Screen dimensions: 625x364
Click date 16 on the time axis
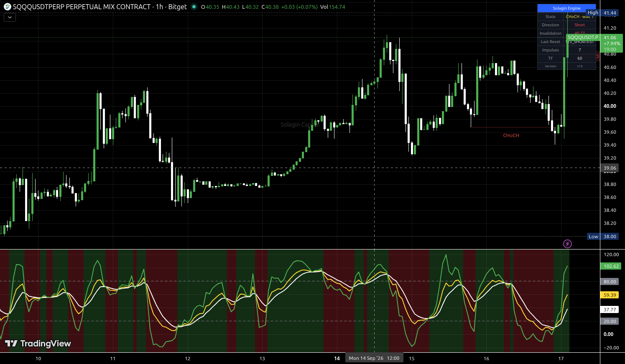486,359
